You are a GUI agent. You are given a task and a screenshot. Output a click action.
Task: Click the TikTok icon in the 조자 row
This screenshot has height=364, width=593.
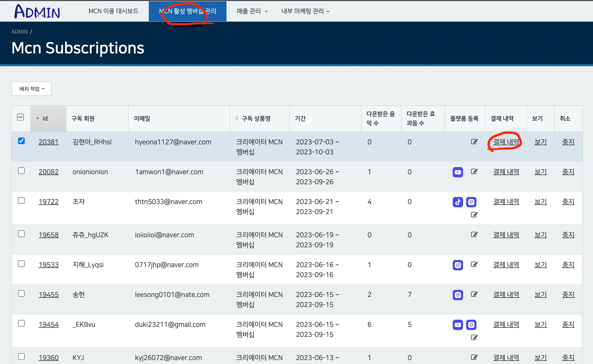click(x=457, y=202)
